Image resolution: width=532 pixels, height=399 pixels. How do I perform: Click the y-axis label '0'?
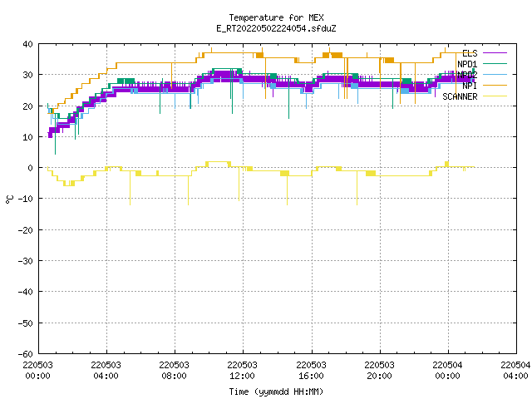point(31,168)
